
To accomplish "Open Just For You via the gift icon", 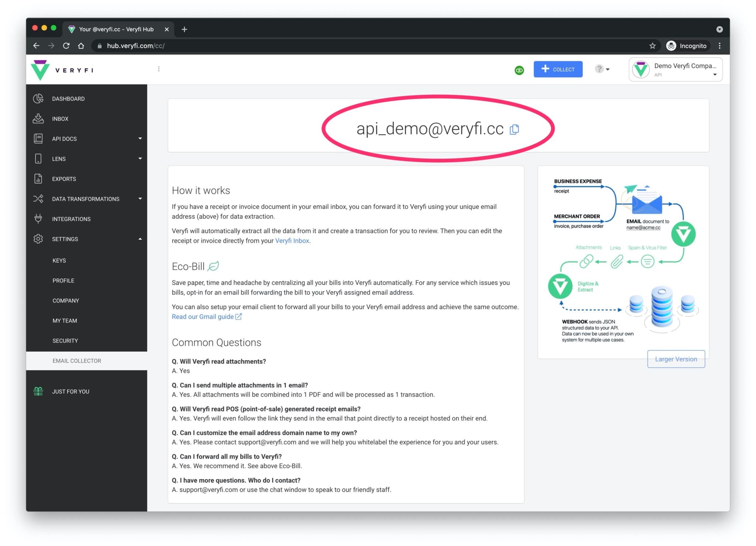I will pyautogui.click(x=38, y=391).
